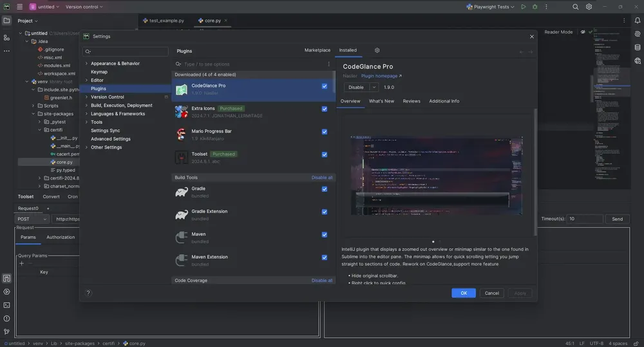
Task: Select the Extra Icons plugin icon
Action: pyautogui.click(x=181, y=112)
